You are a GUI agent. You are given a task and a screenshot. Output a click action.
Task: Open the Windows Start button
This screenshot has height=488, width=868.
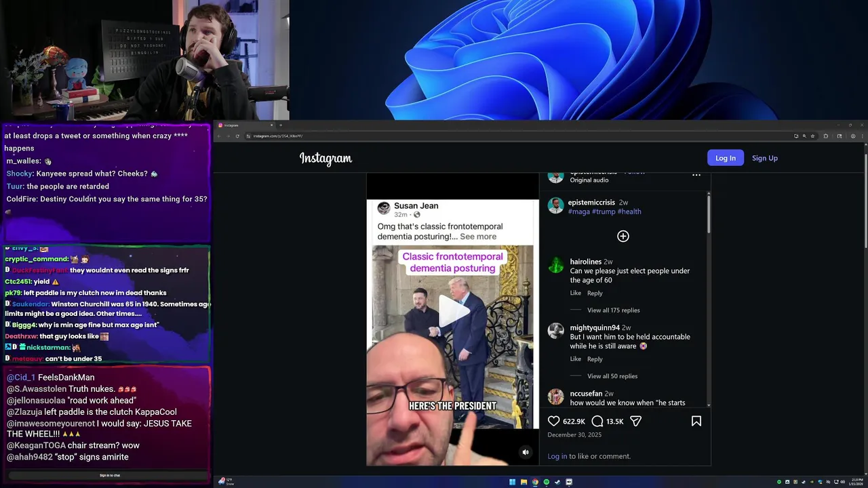click(x=512, y=482)
